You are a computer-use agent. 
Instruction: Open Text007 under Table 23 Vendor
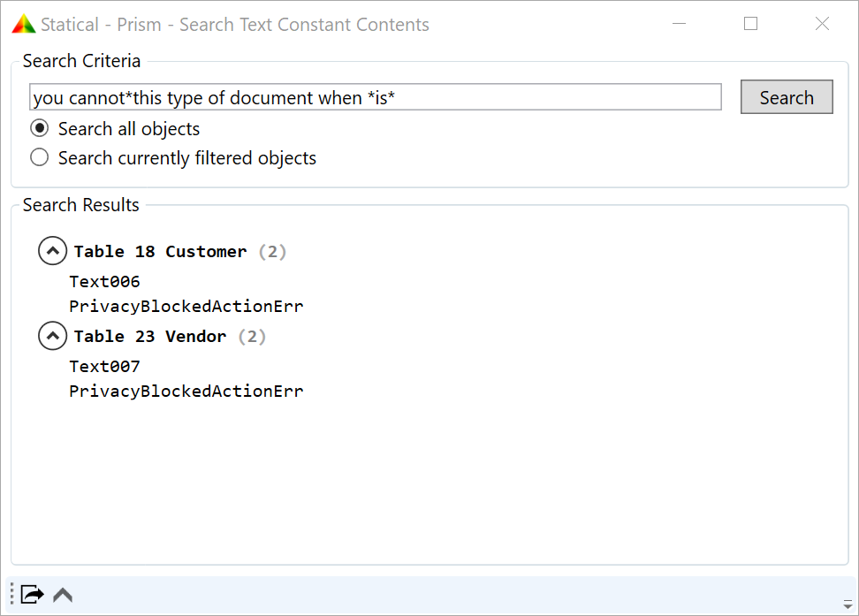click(x=104, y=366)
